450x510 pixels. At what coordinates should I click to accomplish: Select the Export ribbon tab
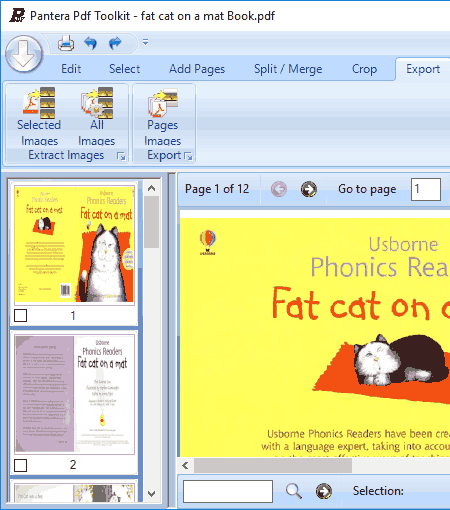[423, 69]
